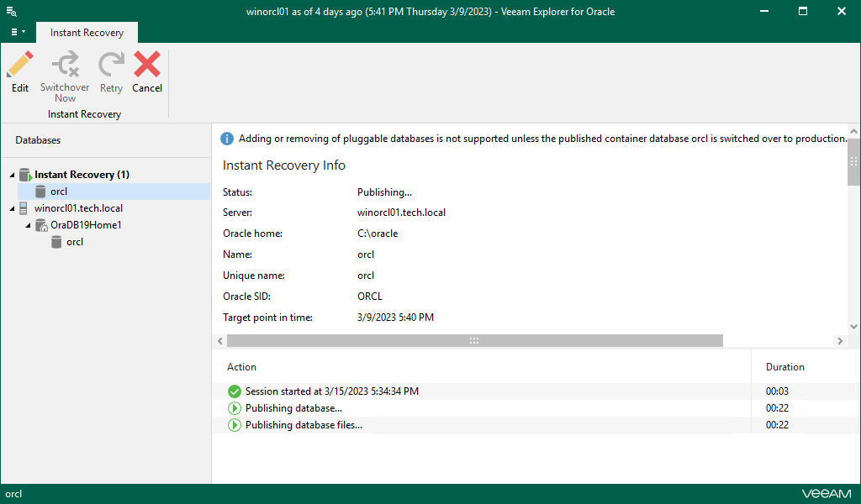Maximize the Veeam Explorer window
This screenshot has height=504, width=861.
803,11
